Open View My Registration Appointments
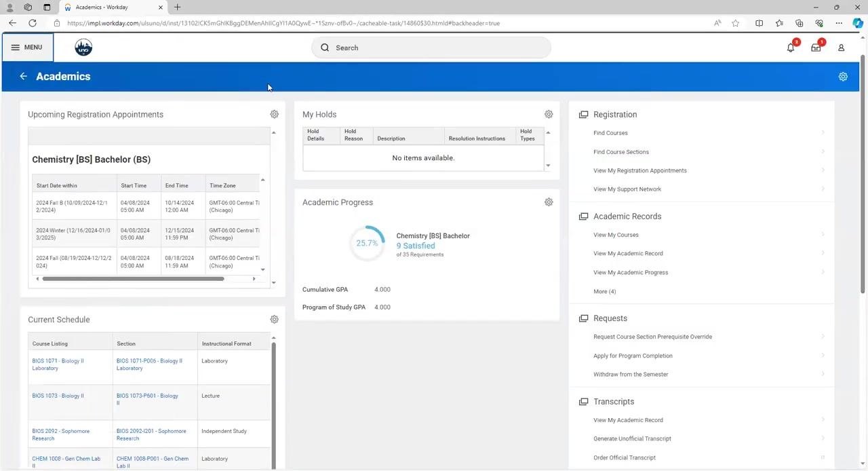Viewport: 868px width, 471px height. 640,170
